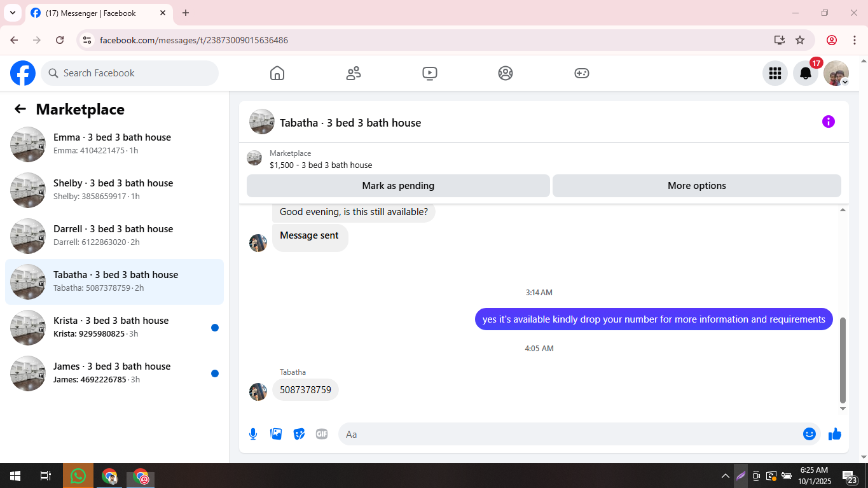868x488 pixels.
Task: Open James 3 bed 3 bath house conversation
Action: [x=114, y=373]
